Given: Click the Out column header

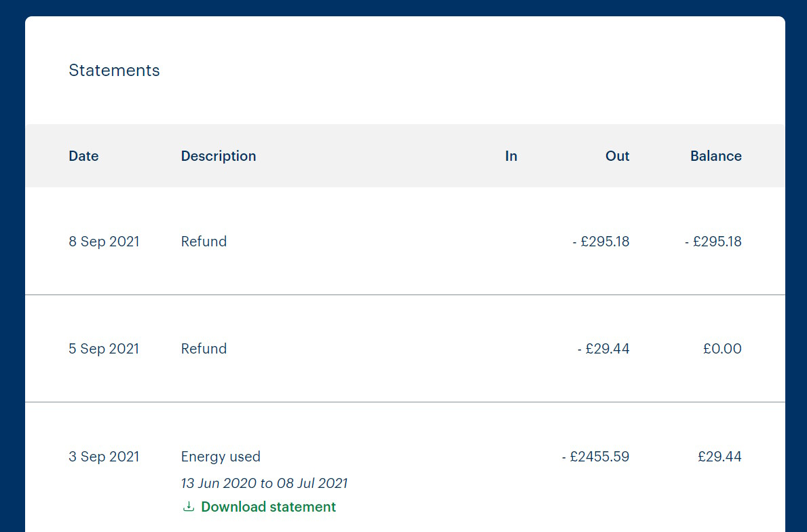Looking at the screenshot, I should point(617,156).
